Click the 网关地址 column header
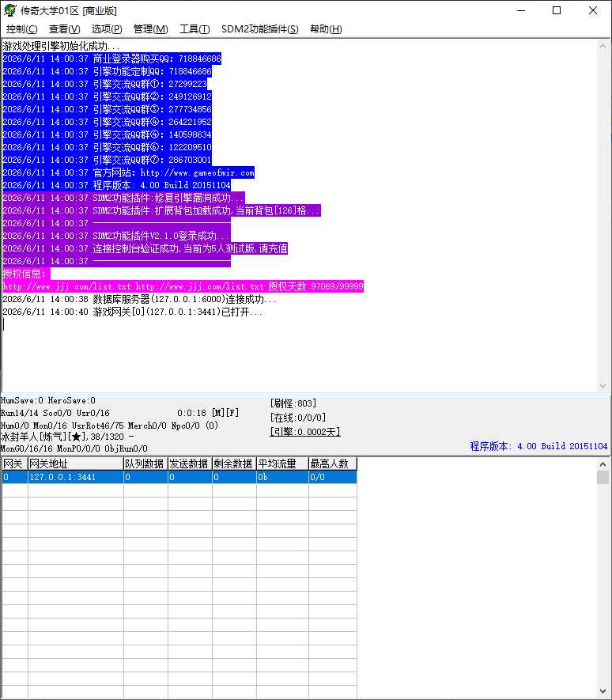 pyautogui.click(x=75, y=464)
